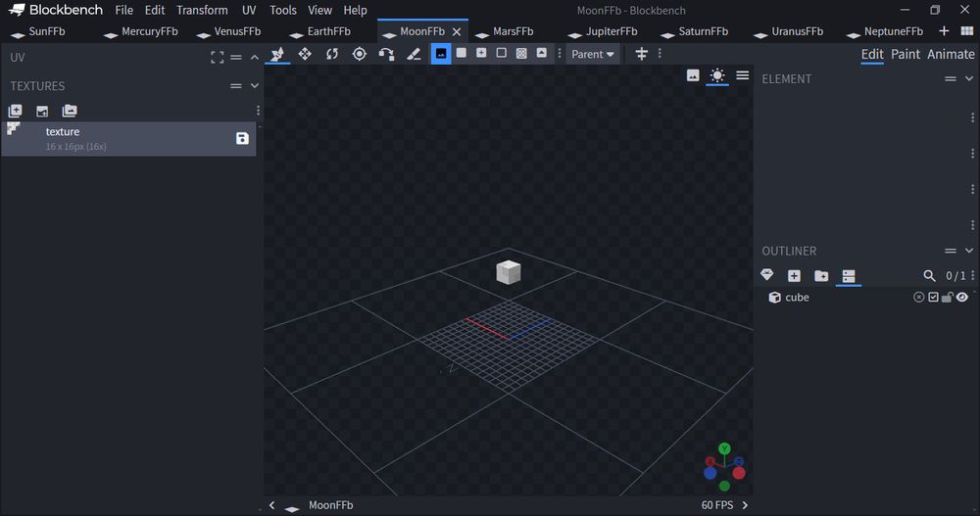This screenshot has height=516, width=980.
Task: Select the cube element in Outliner
Action: click(x=797, y=298)
